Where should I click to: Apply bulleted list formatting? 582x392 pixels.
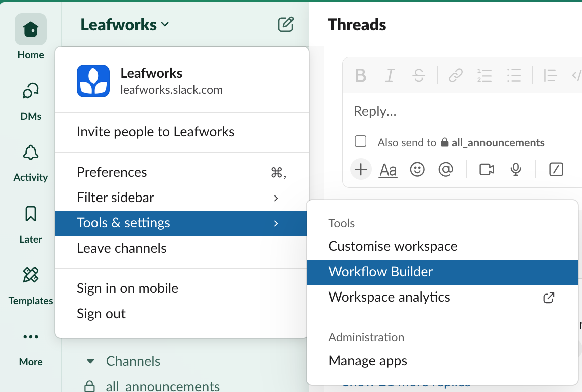point(514,76)
